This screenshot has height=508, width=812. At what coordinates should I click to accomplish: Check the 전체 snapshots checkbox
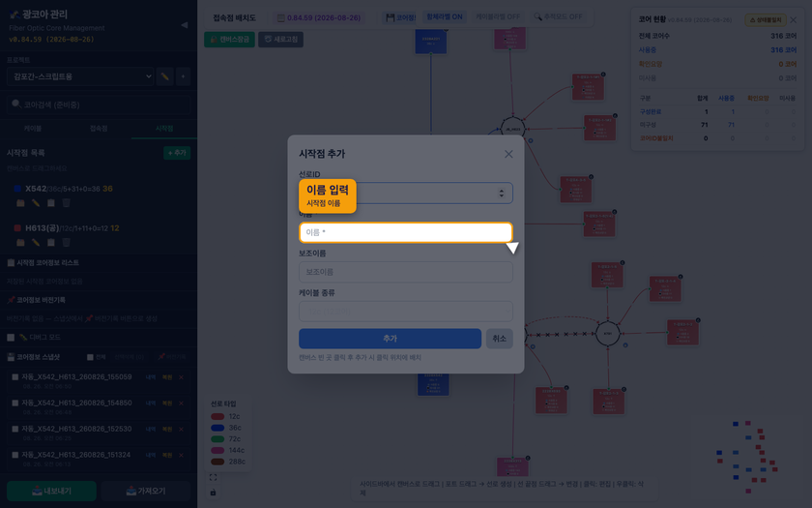[x=90, y=357]
